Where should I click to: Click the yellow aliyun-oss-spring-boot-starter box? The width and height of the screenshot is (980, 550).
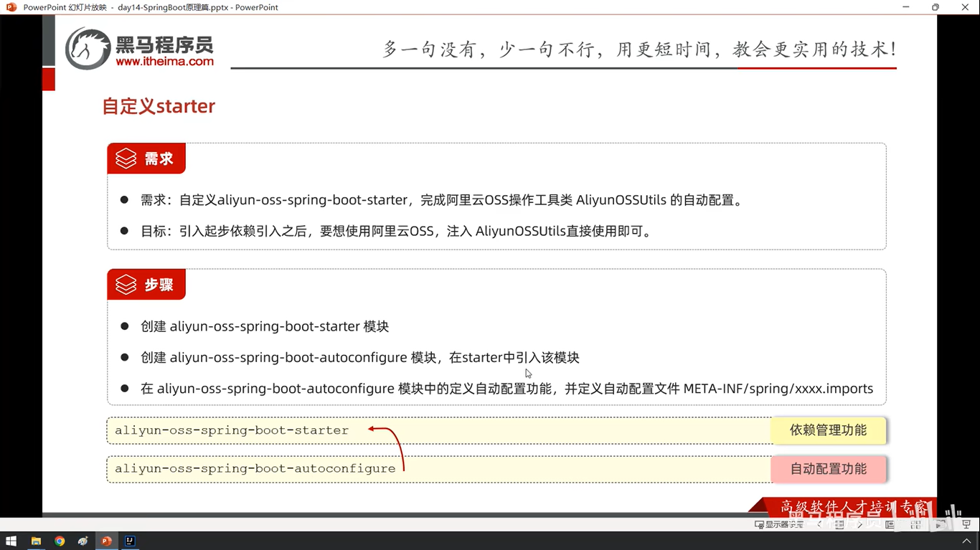(x=439, y=430)
